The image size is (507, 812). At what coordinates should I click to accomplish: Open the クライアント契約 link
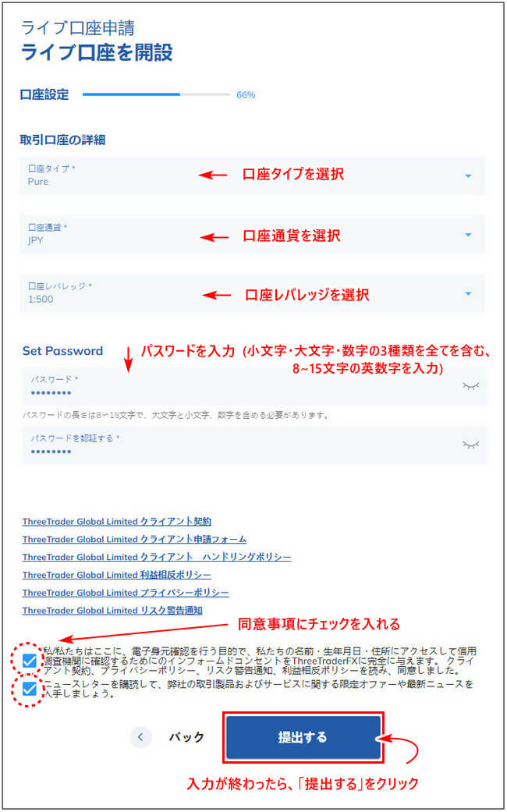pos(116,522)
